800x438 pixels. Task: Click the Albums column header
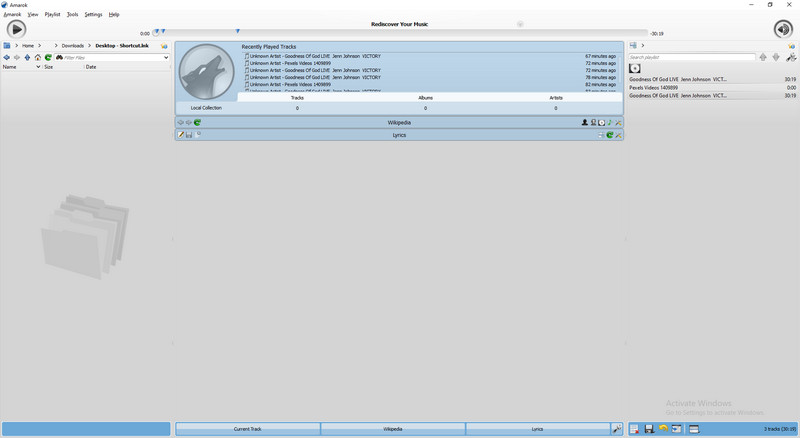tap(426, 98)
